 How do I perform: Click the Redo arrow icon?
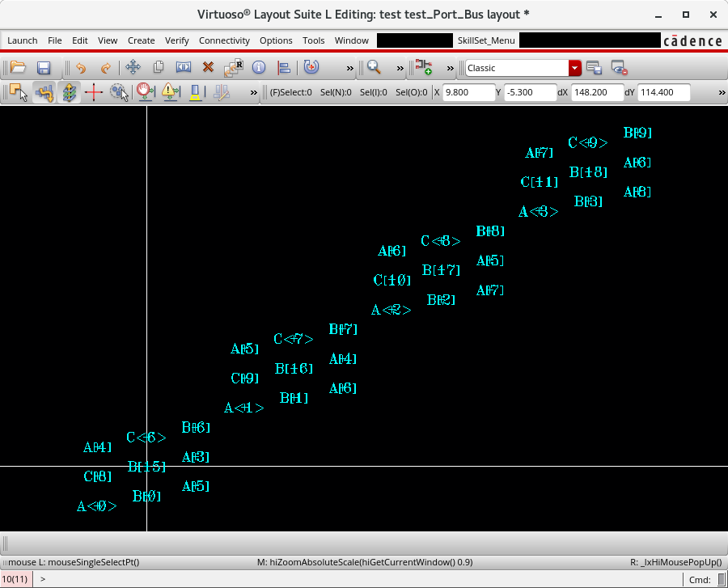pyautogui.click(x=106, y=68)
